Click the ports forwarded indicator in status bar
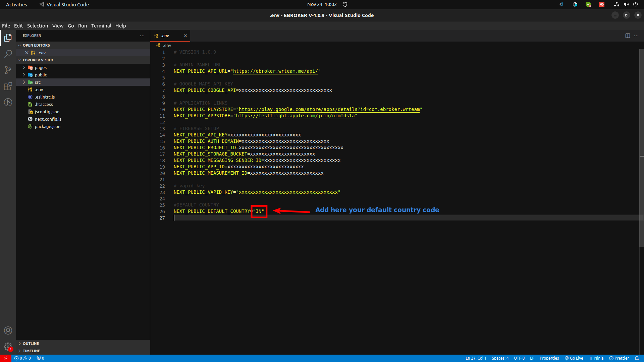The width and height of the screenshot is (644, 362). pos(40,358)
